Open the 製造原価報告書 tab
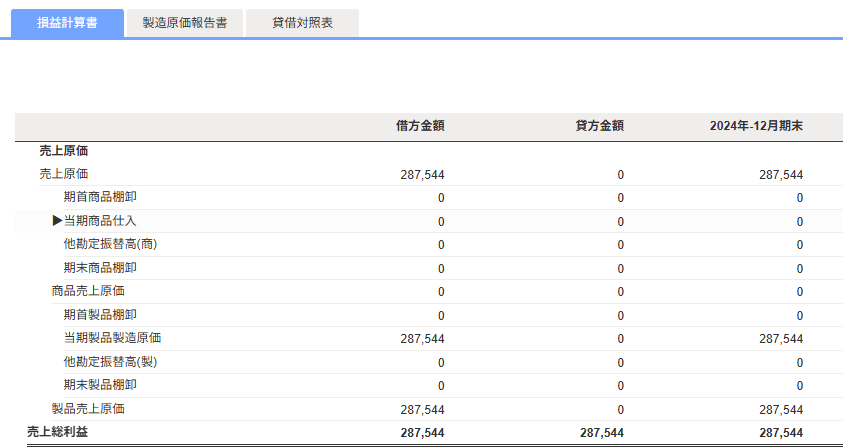The width and height of the screenshot is (843, 447). click(x=184, y=23)
